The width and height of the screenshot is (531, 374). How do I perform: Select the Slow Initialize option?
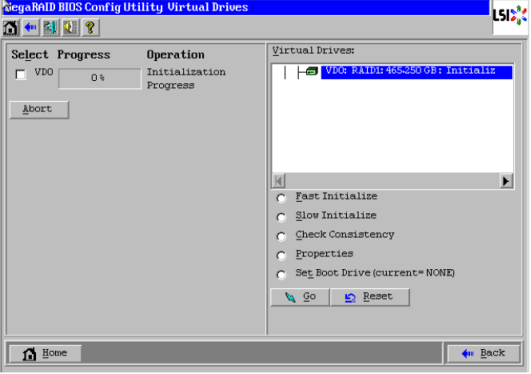281,217
